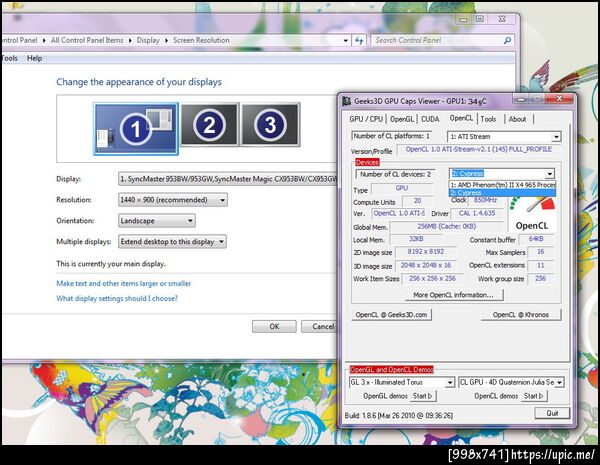Click the More OpenCL information button
Viewport: 600px width, 465px height.
tap(454, 295)
